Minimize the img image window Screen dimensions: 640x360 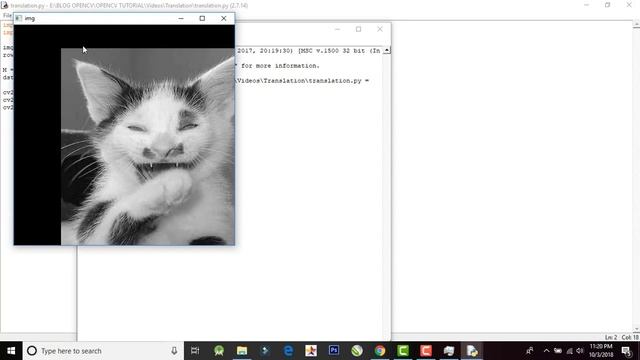pos(181,18)
